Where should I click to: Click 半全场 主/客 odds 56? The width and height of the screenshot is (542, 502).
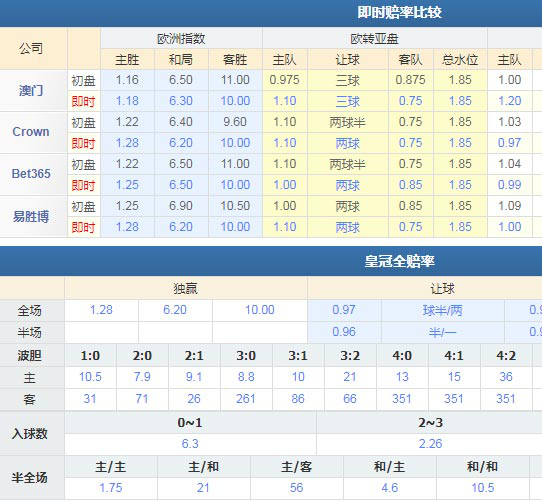[297, 488]
